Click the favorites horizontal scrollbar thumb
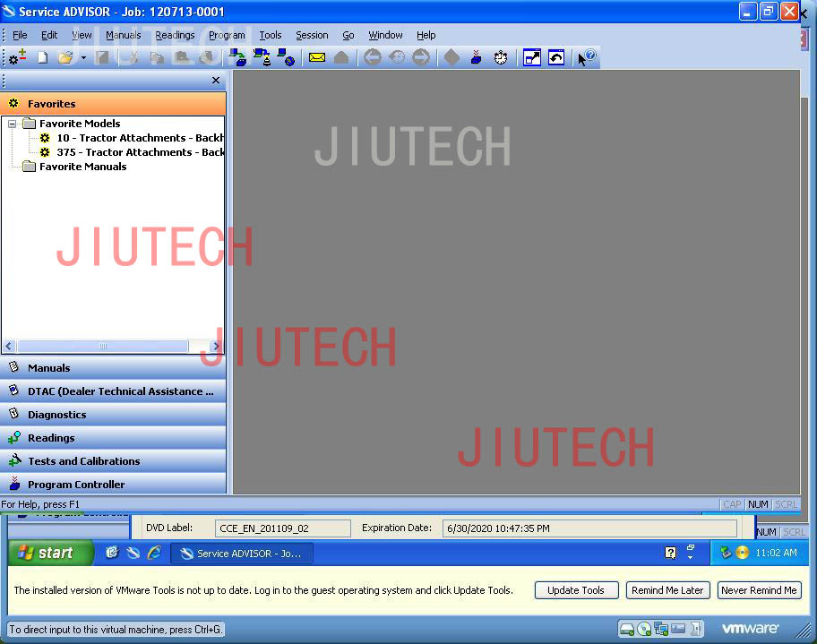Screen dimensions: 817x644 pos(103,346)
